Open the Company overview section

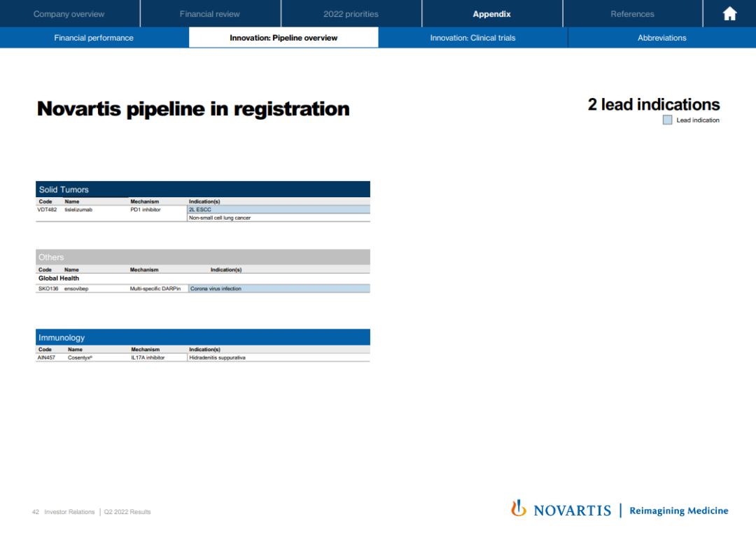[x=69, y=14]
